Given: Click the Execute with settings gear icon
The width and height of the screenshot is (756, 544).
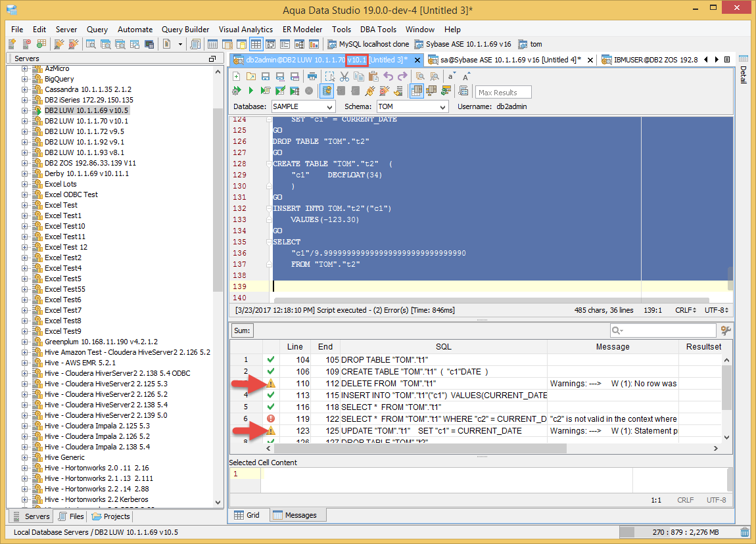Looking at the screenshot, I should click(236, 90).
